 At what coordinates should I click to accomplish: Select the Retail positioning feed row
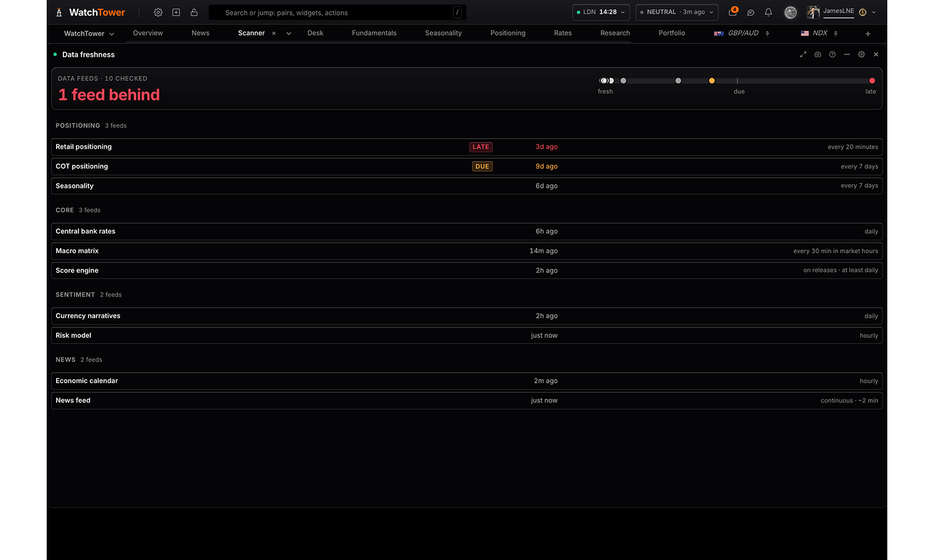467,147
